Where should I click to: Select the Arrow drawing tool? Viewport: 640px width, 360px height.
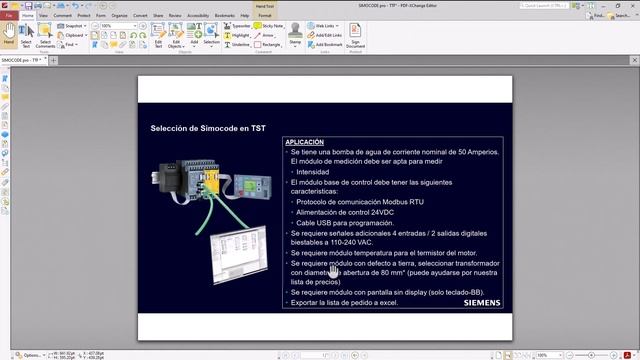pos(264,35)
